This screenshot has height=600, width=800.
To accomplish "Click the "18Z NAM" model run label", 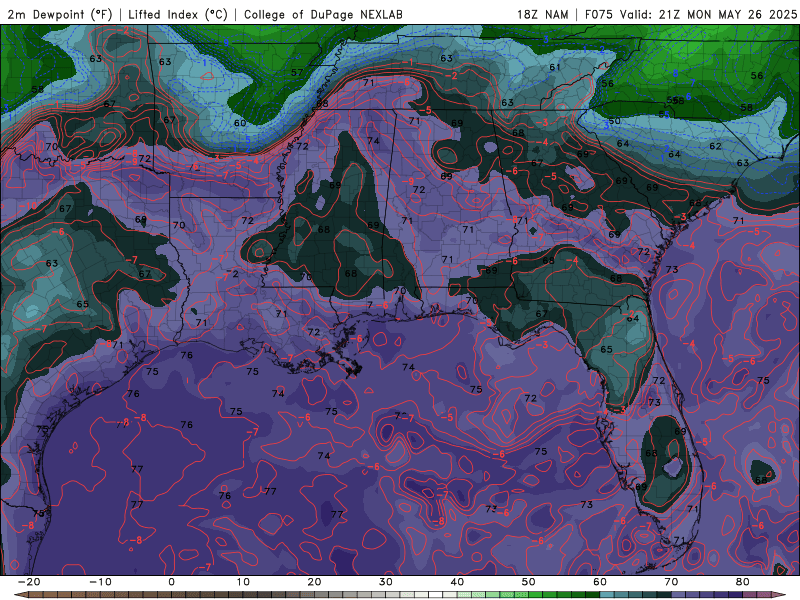I will click(542, 14).
